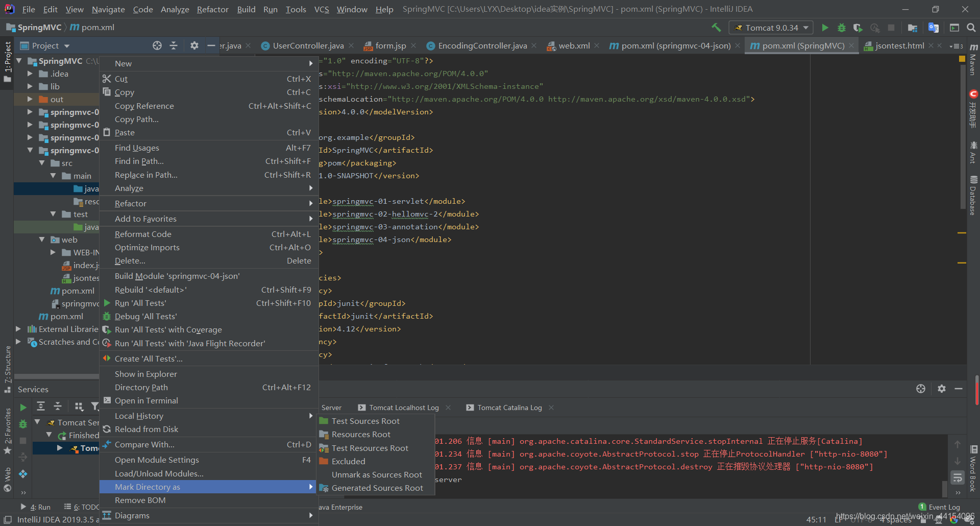
Task: Click Run 'All Tests' in context menu
Action: 209,303
